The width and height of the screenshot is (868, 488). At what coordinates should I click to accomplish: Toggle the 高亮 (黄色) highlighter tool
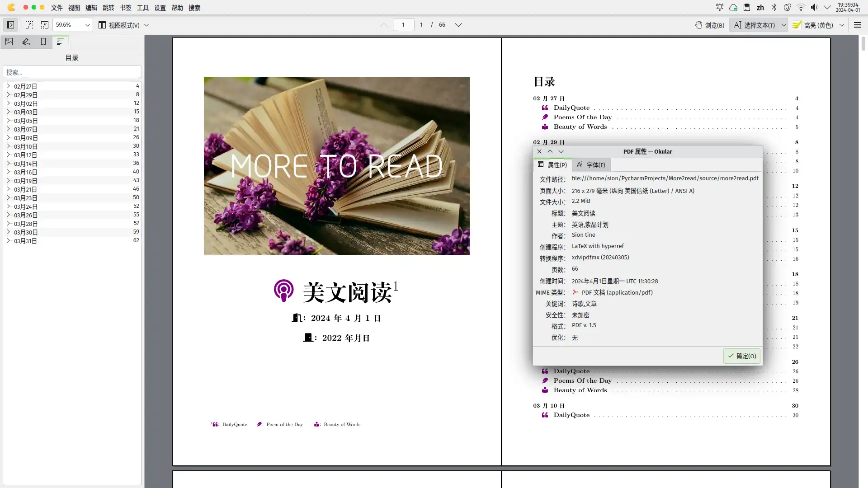click(x=813, y=25)
